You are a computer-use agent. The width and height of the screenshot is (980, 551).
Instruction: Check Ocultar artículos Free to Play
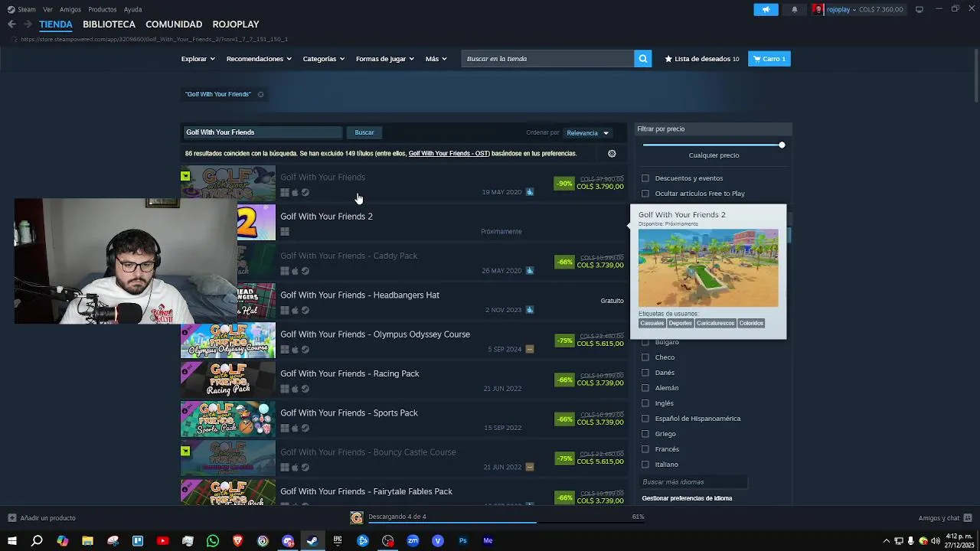pos(645,194)
